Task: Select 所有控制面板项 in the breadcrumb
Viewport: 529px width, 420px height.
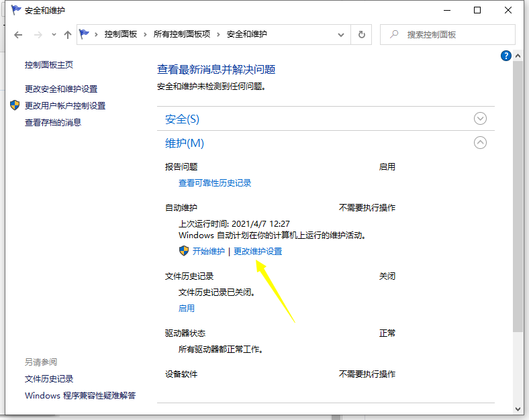Action: point(182,34)
